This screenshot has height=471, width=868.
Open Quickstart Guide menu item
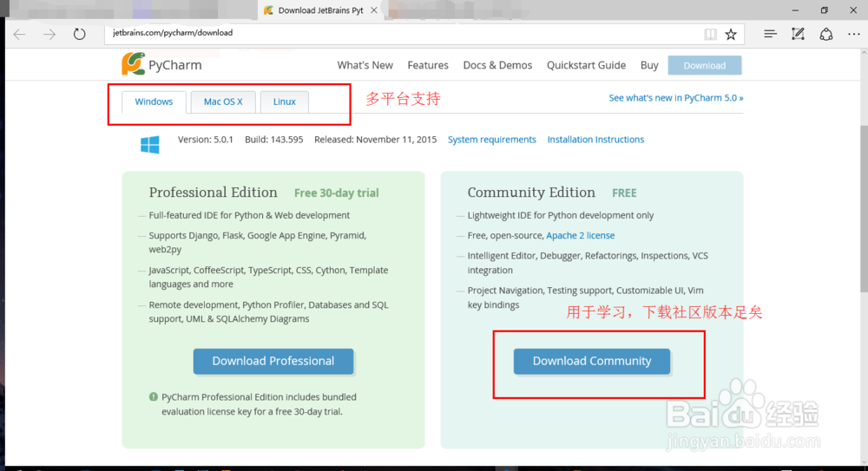[586, 65]
